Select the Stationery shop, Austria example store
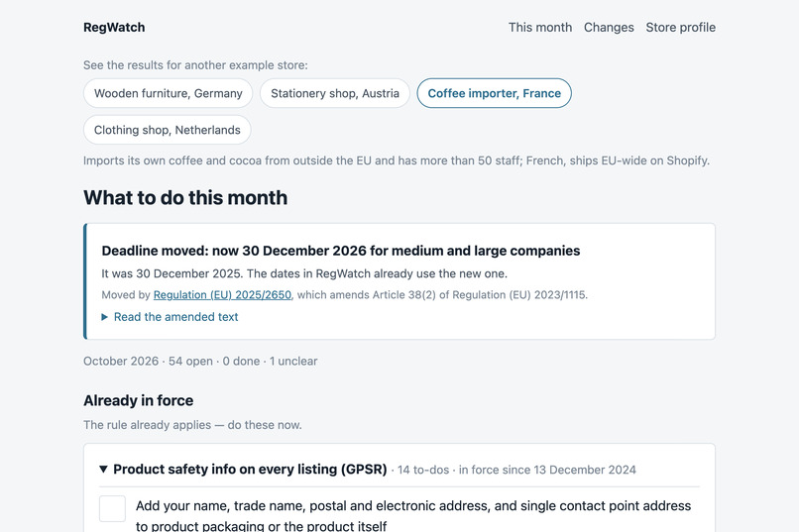The width and height of the screenshot is (799, 532). click(335, 93)
